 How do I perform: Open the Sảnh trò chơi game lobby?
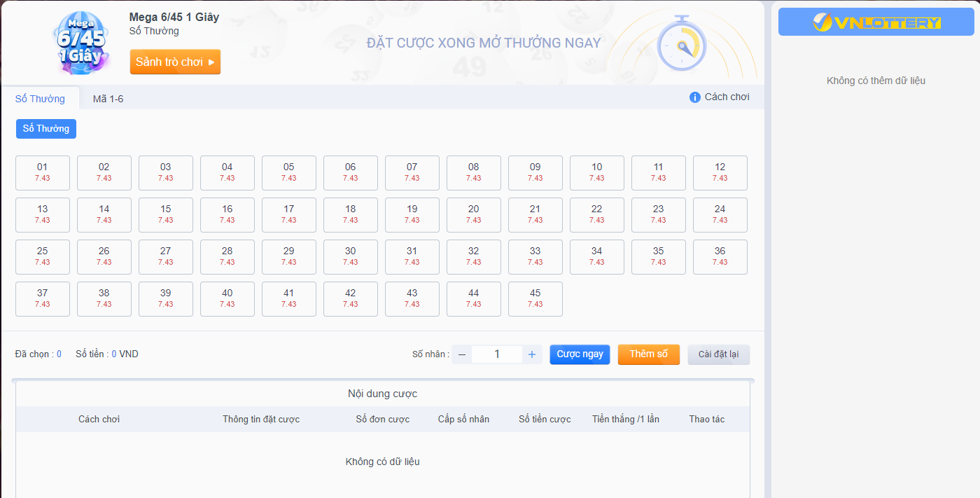[x=175, y=62]
